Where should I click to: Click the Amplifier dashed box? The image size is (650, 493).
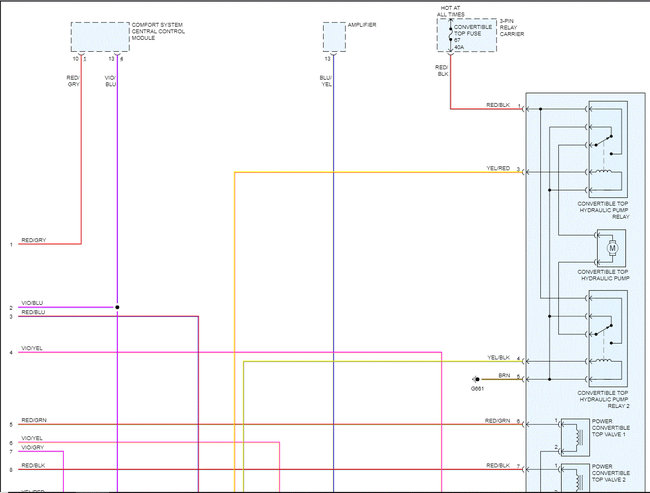(334, 37)
